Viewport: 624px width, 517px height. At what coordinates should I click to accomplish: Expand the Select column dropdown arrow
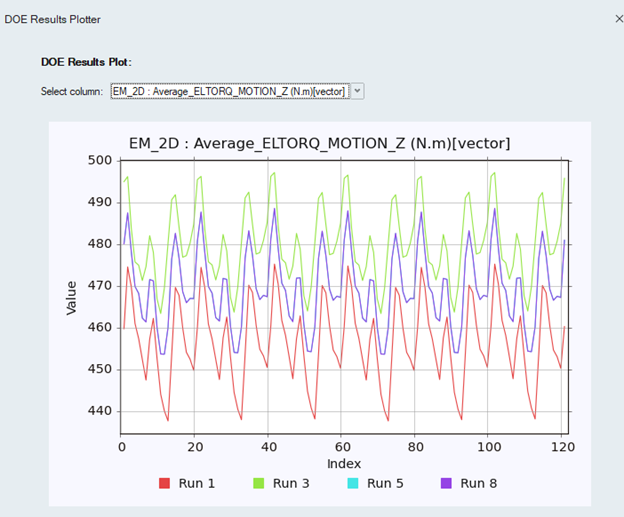[x=358, y=91]
